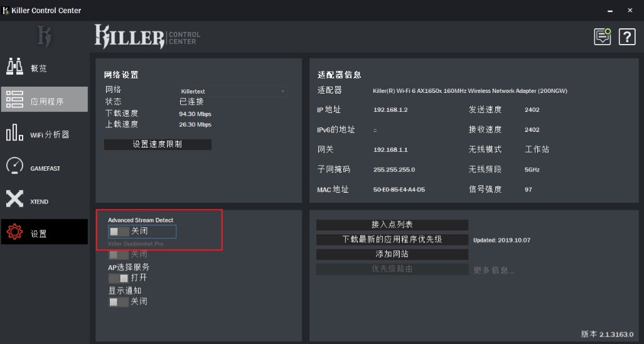Viewport: 644px width, 344px height.
Task: Click 已连接 status text
Action: click(191, 102)
